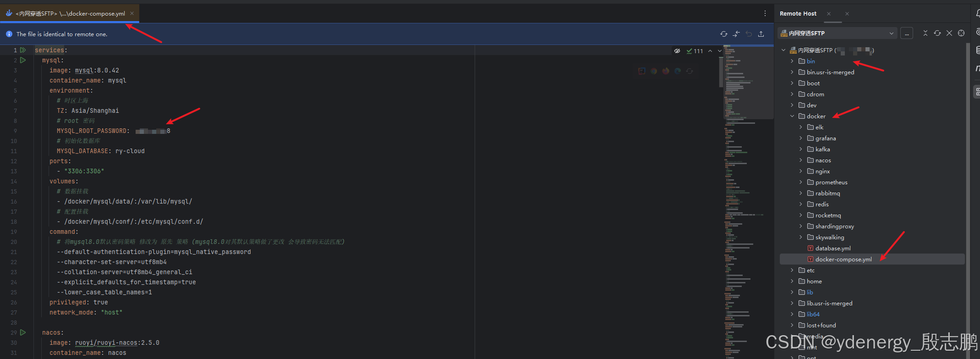Go to previous highlighted problem arrow

pos(710,51)
